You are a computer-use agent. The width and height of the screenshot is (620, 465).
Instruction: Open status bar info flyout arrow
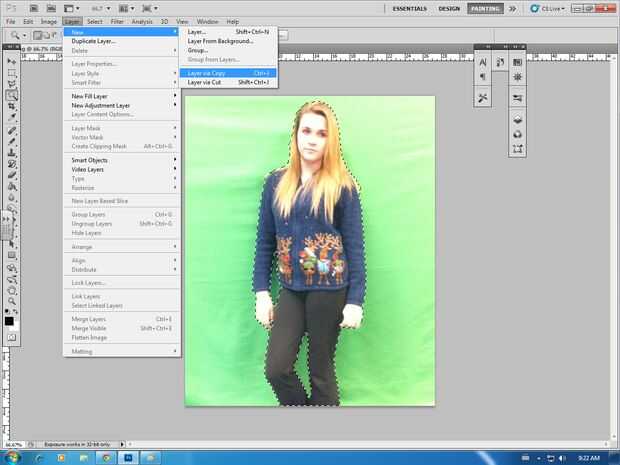[x=122, y=444]
